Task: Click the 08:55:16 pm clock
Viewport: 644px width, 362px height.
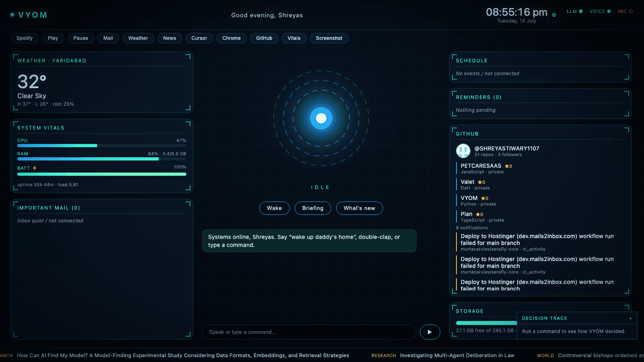Action: (x=516, y=12)
